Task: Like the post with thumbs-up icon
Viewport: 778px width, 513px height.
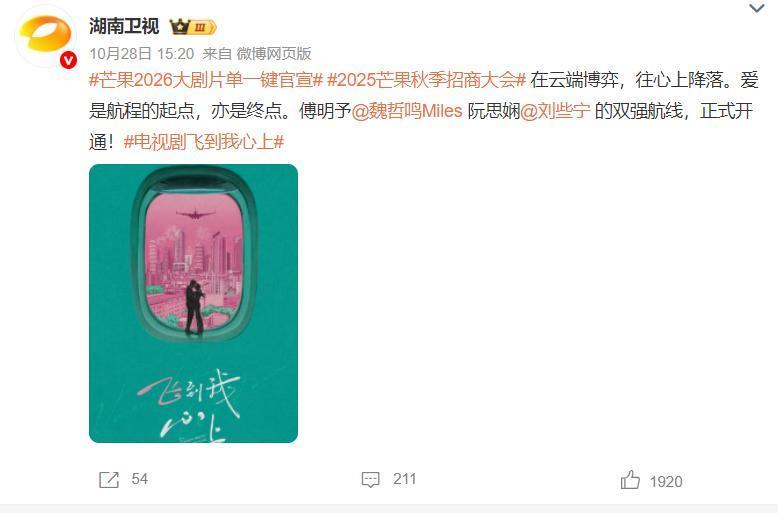Action: click(630, 480)
